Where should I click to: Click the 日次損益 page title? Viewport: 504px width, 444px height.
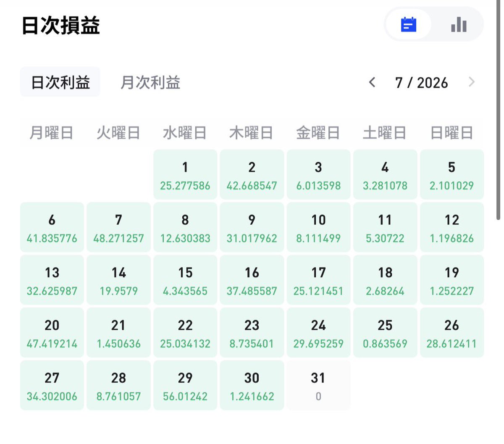click(x=60, y=25)
